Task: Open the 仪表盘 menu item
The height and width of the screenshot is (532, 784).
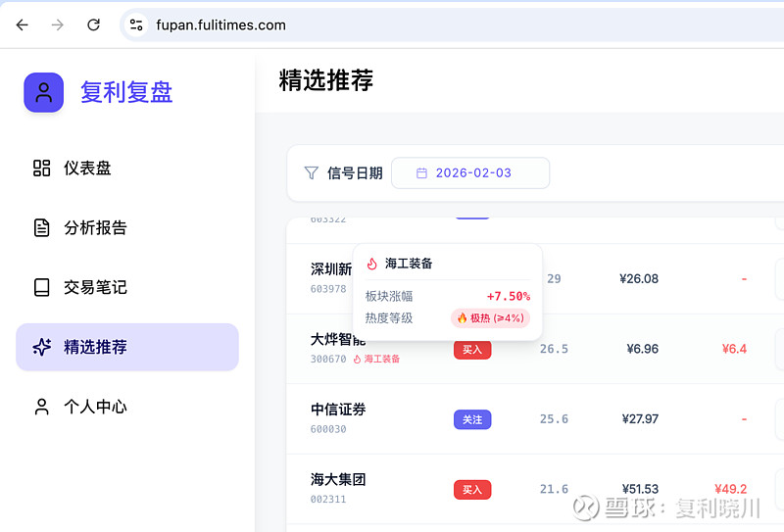Action: point(127,168)
